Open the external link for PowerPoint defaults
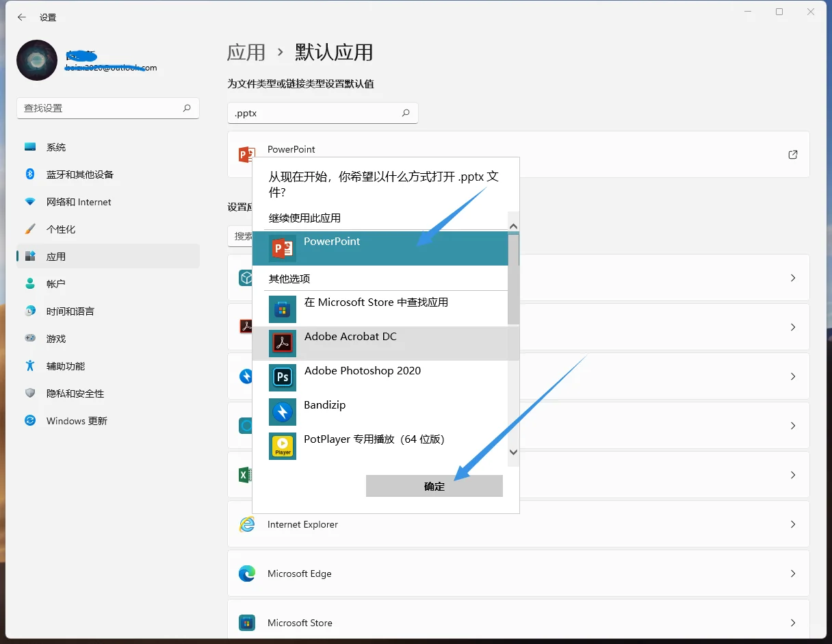 coord(792,155)
